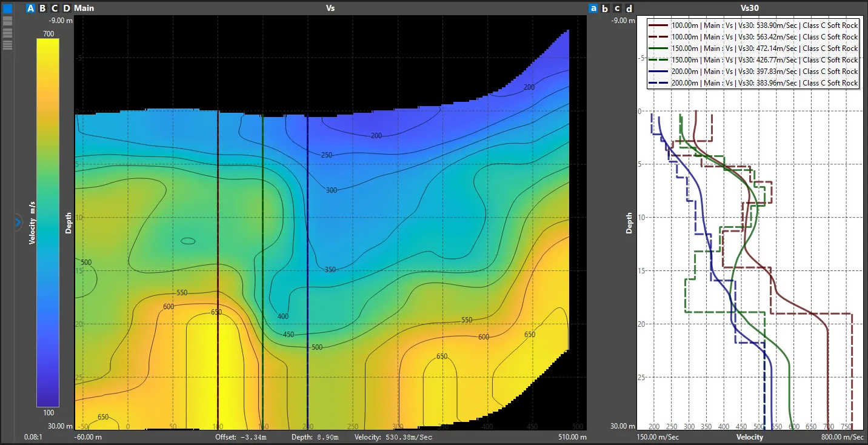
Task: Select the 100.00m Vs30 538.90 legend entry
Action: click(x=753, y=25)
